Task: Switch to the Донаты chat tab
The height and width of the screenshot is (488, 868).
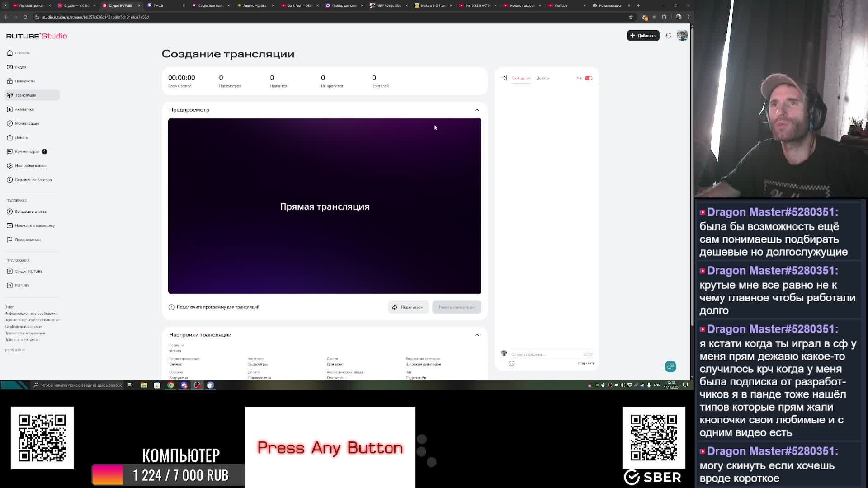Action: [x=542, y=78]
